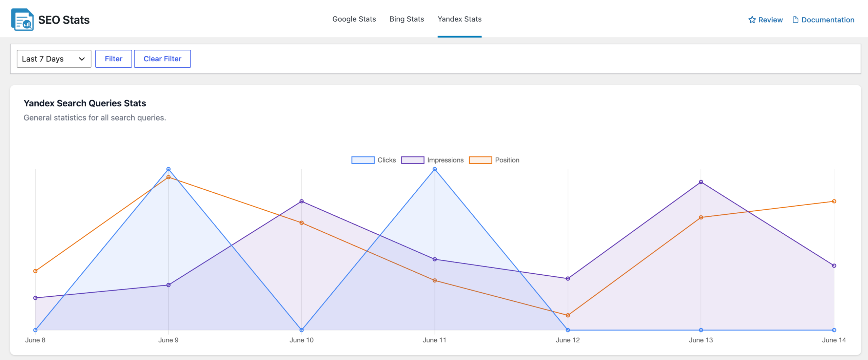Viewport: 868px width, 360px height.
Task: Click the General statistics description text
Action: [95, 118]
